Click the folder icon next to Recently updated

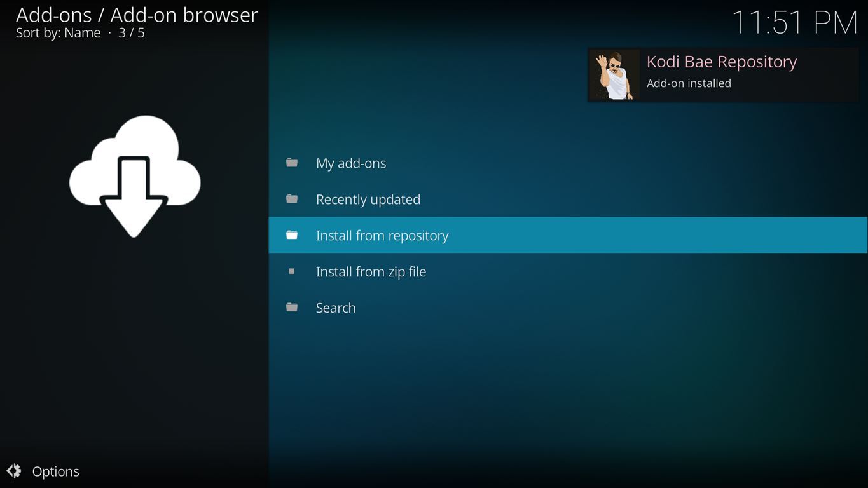pyautogui.click(x=292, y=199)
